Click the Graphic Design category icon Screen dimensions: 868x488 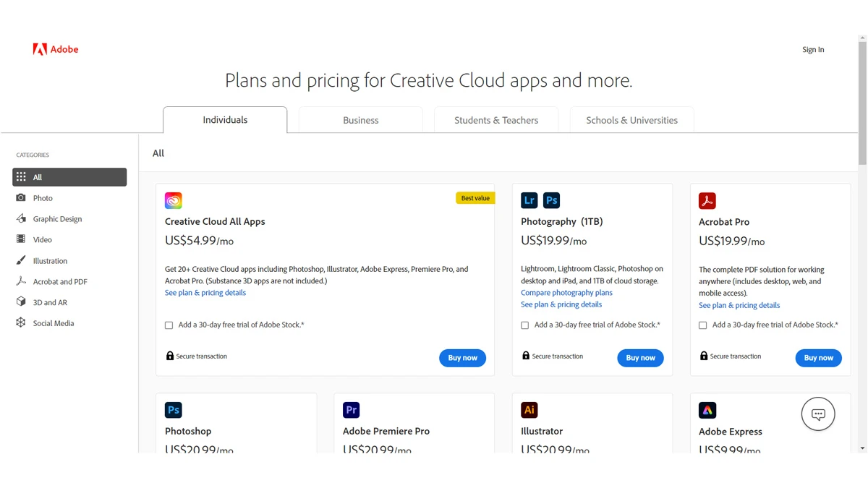(x=21, y=218)
